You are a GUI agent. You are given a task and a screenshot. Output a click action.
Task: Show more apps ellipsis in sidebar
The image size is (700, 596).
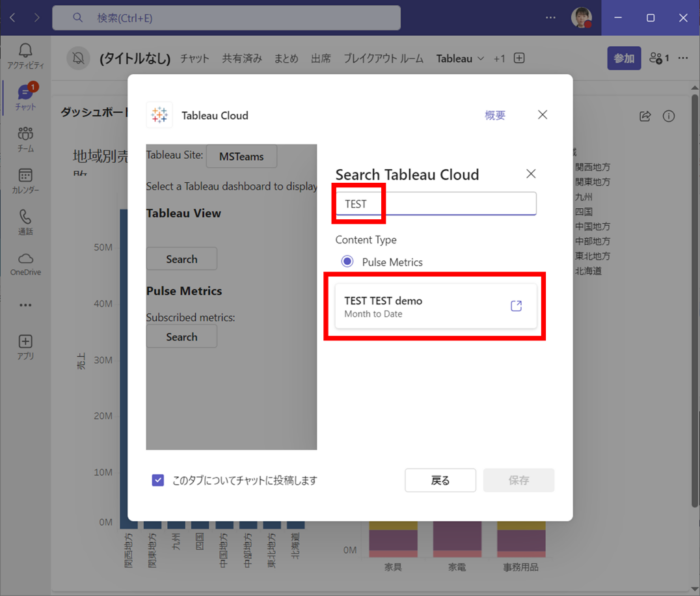25,305
